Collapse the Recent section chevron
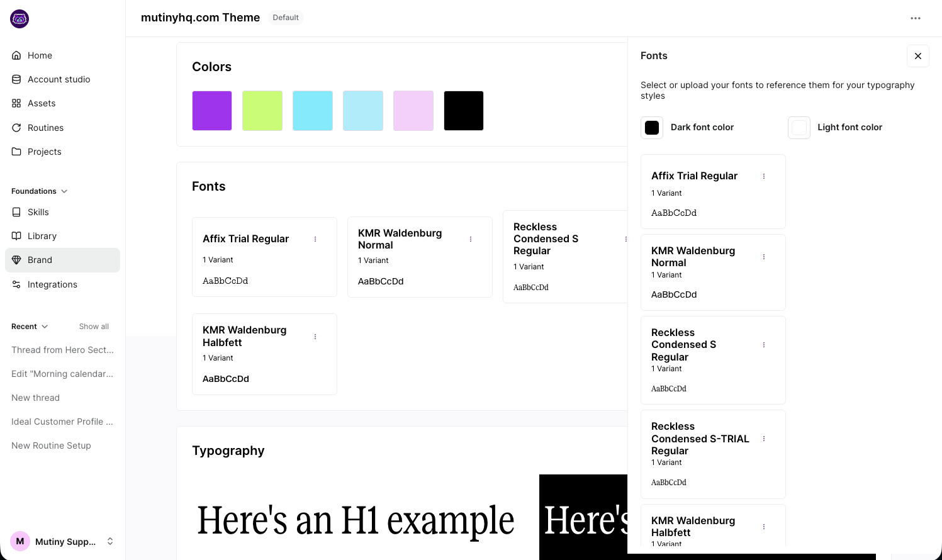Viewport: 942px width, 560px height. pos(45,327)
